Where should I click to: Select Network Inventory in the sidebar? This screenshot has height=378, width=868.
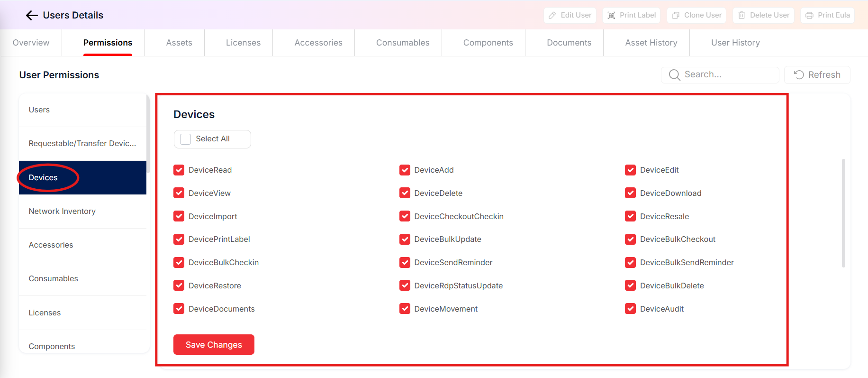click(x=82, y=212)
